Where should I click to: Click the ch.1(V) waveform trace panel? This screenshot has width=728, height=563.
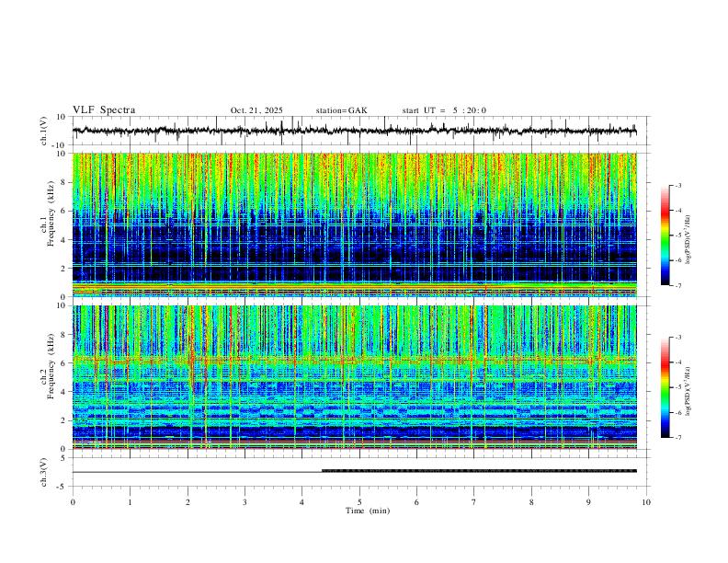point(360,131)
